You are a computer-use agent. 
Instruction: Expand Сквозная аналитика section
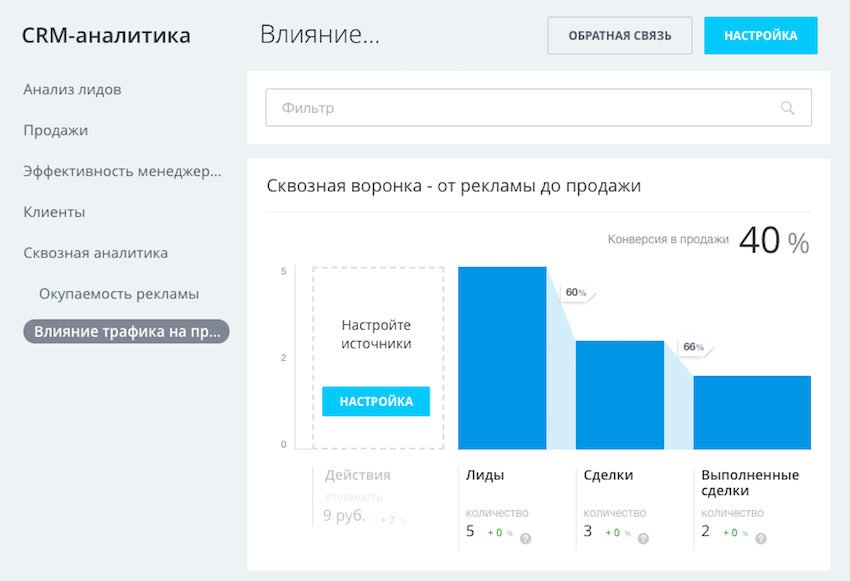(x=95, y=253)
